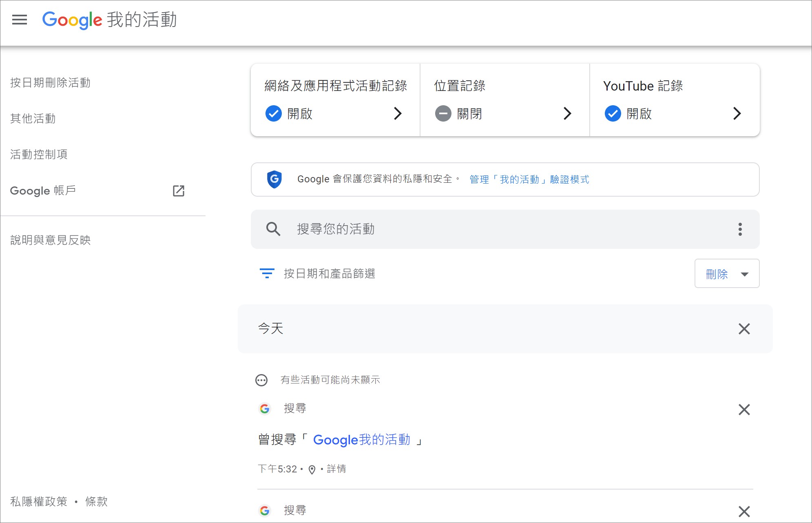The image size is (812, 523).
Task: Click the Google logo in header
Action: click(x=72, y=20)
